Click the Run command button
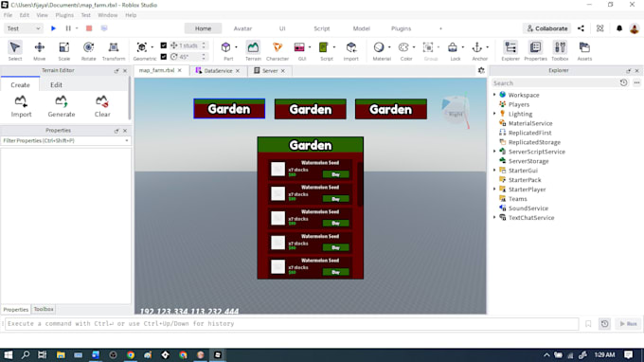The image size is (644, 362). click(629, 324)
